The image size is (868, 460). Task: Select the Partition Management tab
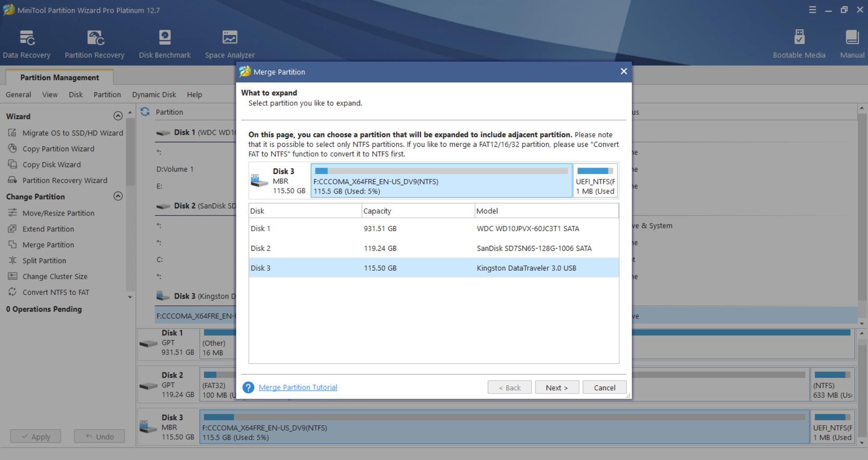(x=59, y=77)
